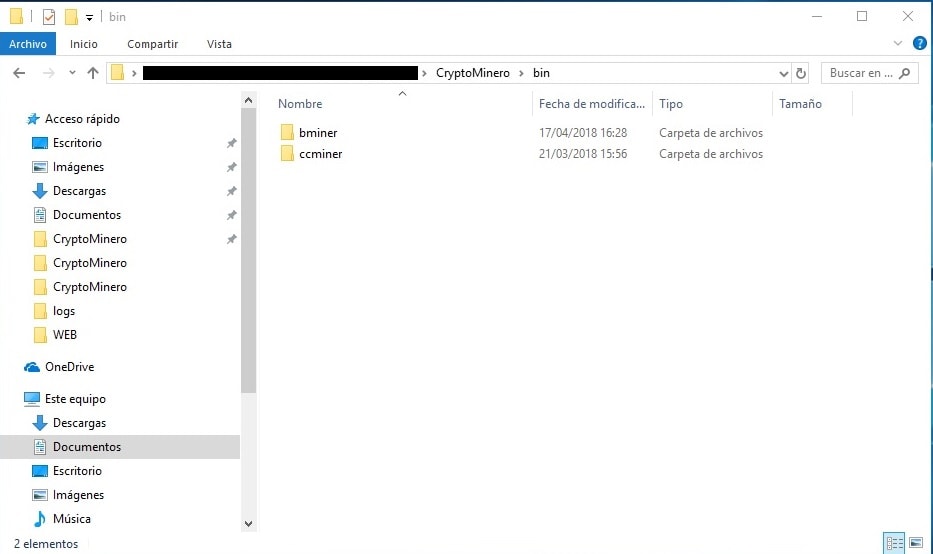Click the ccminer date 21/03/2018 15:56
Screen dimensions: 933x554
pos(583,154)
